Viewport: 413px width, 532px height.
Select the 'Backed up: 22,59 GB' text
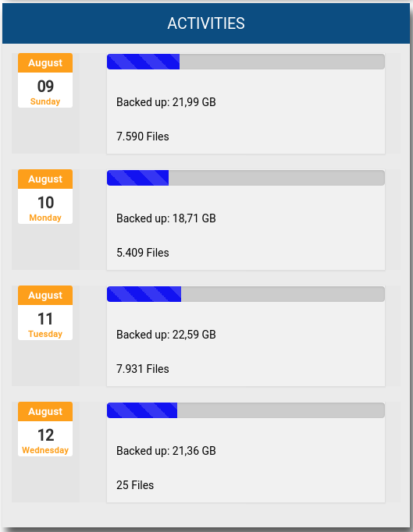pos(166,335)
